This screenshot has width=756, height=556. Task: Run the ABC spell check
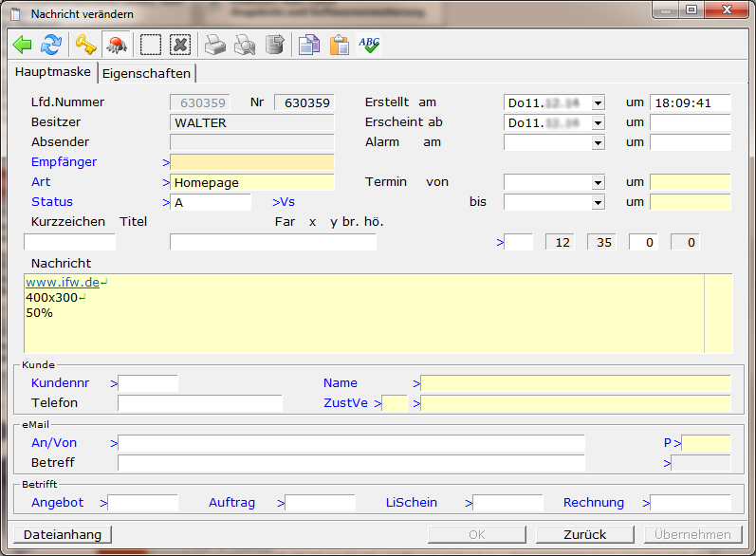coord(369,45)
